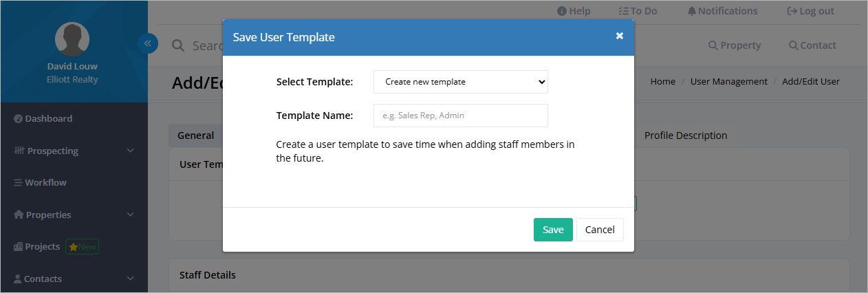This screenshot has width=868, height=293.
Task: Open the To Do list
Action: pos(638,11)
